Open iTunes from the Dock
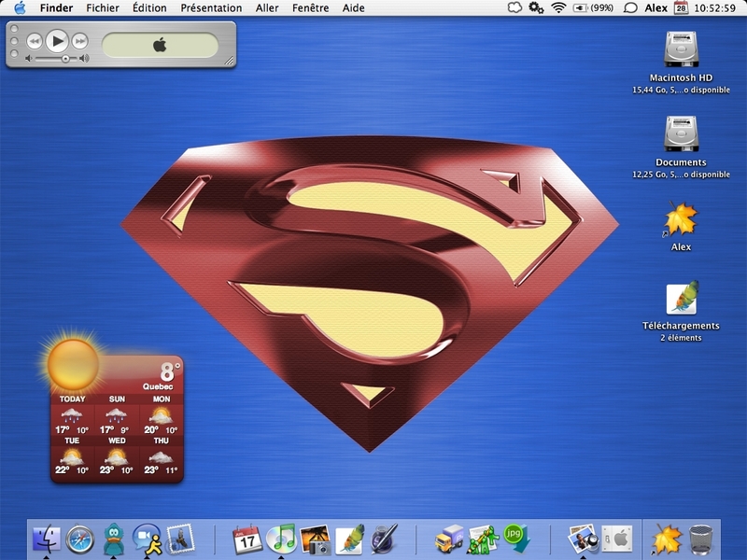The width and height of the screenshot is (747, 560). (281, 539)
